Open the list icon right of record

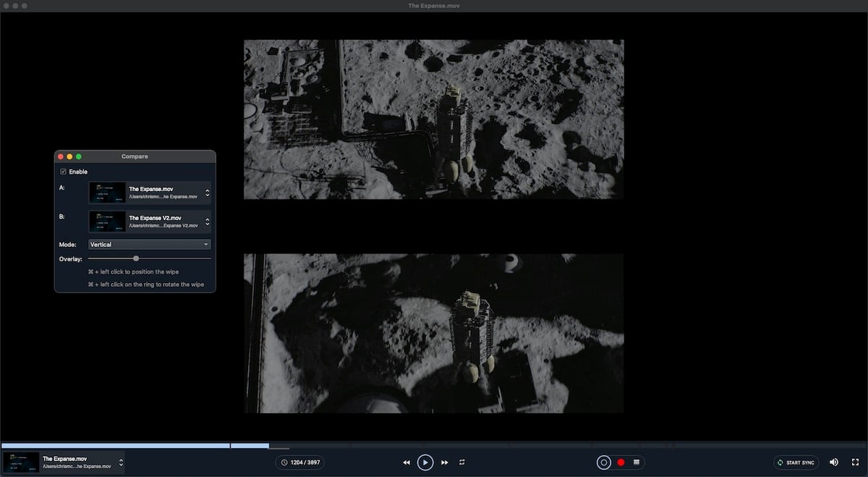(x=637, y=463)
